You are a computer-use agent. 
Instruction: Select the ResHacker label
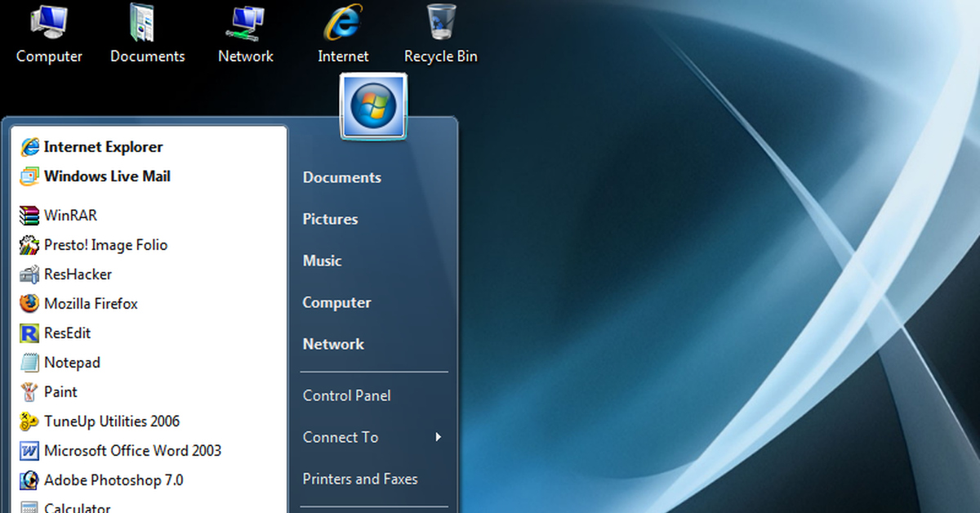(x=78, y=274)
